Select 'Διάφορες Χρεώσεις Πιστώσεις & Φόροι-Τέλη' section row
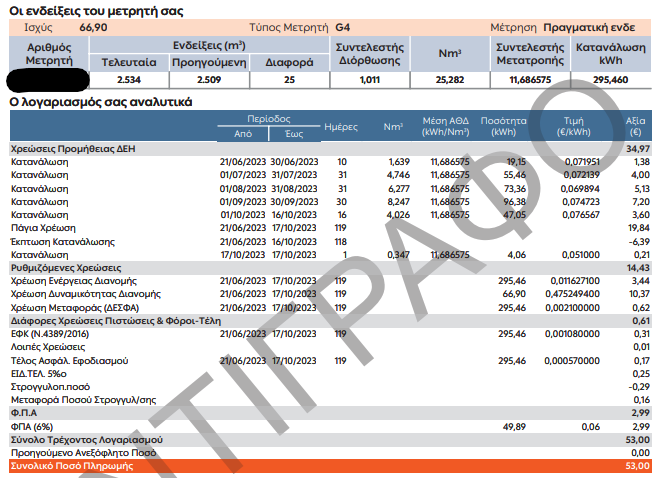Screen dimensions: 661x478 point(330,321)
